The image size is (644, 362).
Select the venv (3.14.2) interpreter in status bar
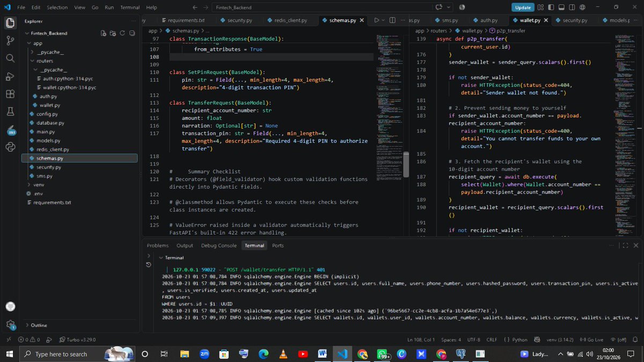[560, 339]
